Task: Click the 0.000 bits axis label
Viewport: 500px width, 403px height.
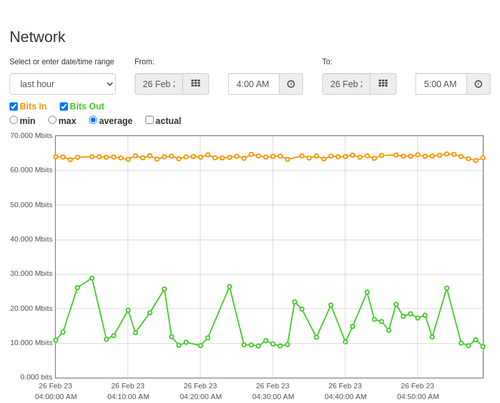Action: [x=36, y=377]
